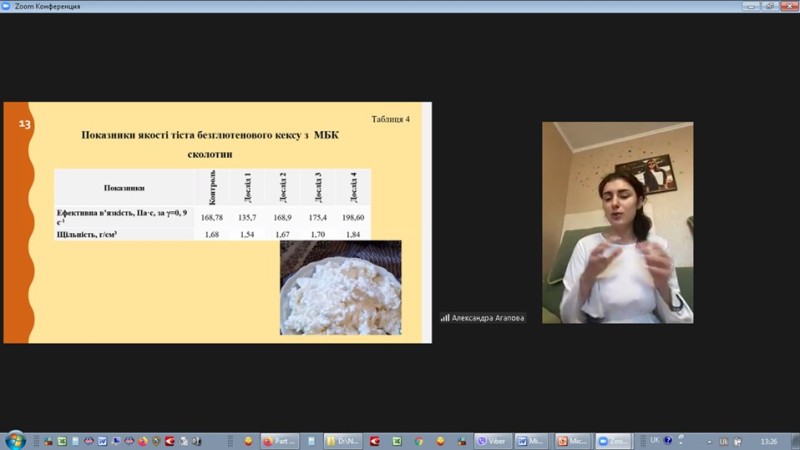Image resolution: width=800 pixels, height=450 pixels.
Task: Click the slide number 13 badge
Action: [24, 123]
